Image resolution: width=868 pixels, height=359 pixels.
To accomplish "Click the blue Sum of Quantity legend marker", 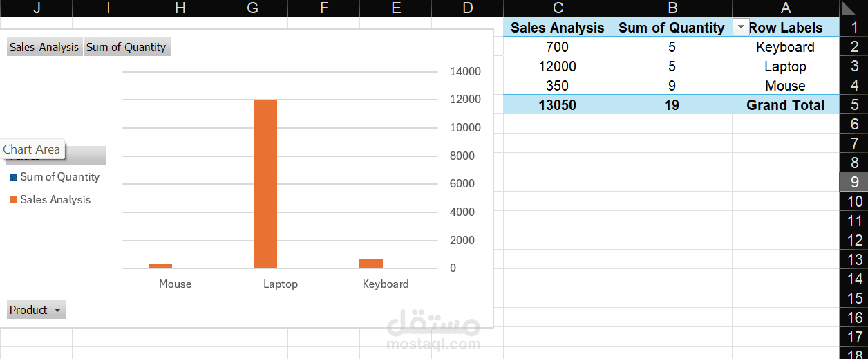I will pos(14,177).
